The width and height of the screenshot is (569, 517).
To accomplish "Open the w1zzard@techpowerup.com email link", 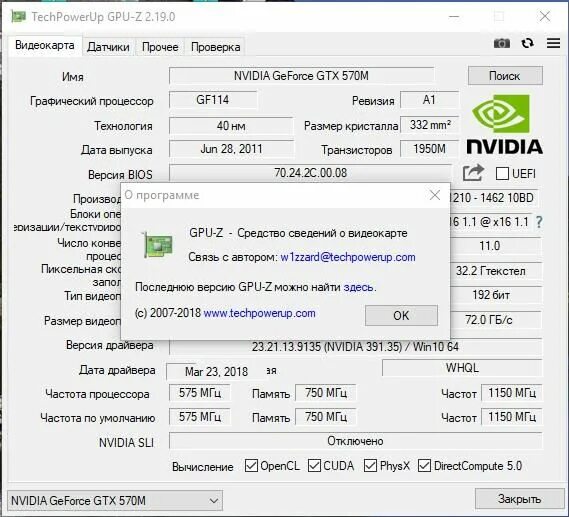I will pos(348,257).
